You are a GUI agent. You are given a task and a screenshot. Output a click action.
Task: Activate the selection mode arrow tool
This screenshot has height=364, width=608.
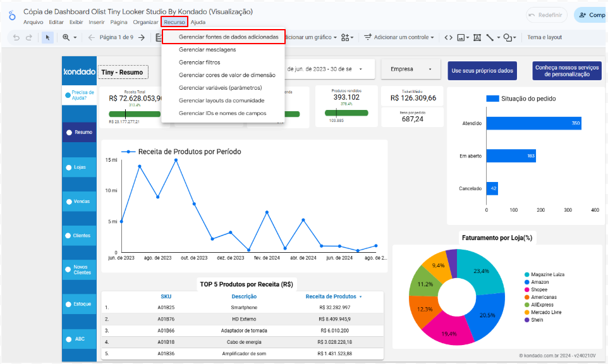47,37
